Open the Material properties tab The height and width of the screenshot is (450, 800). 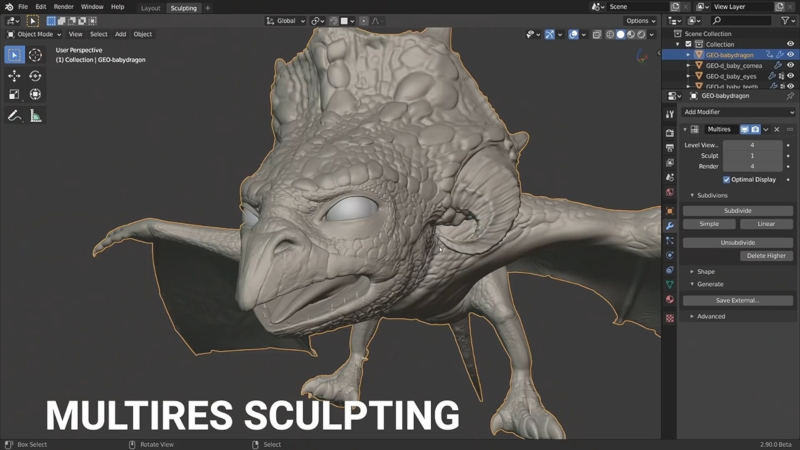670,299
